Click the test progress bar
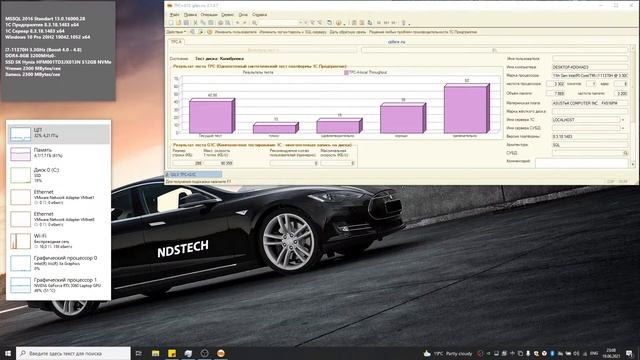This screenshot has height=360, width=640. tap(494, 50)
